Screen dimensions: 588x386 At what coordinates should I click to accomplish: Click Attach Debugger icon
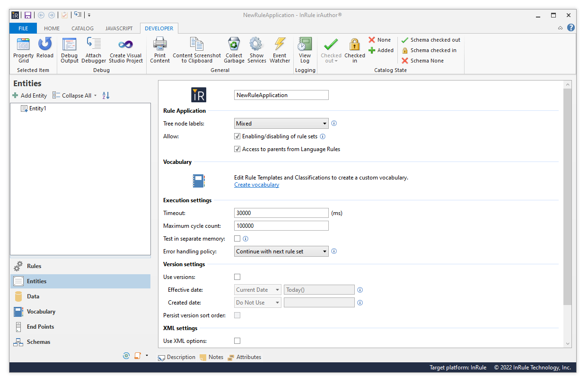click(x=94, y=50)
